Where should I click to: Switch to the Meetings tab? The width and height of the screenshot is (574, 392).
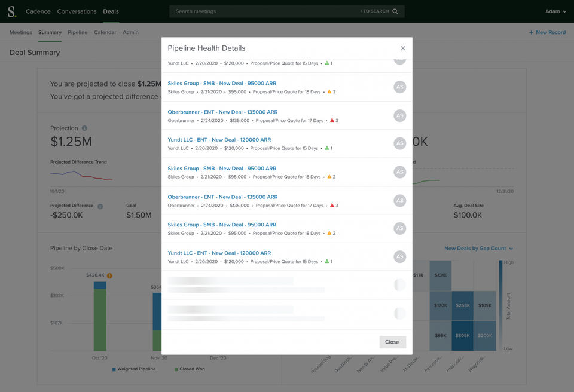pyautogui.click(x=20, y=32)
